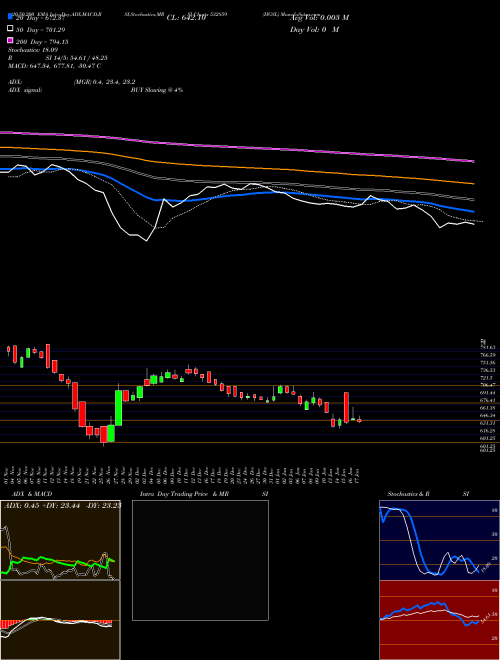Image resolution: width=500 pixels, height=660 pixels.
Task: Click the blue 20 Day legend swatch
Action: point(10,16)
